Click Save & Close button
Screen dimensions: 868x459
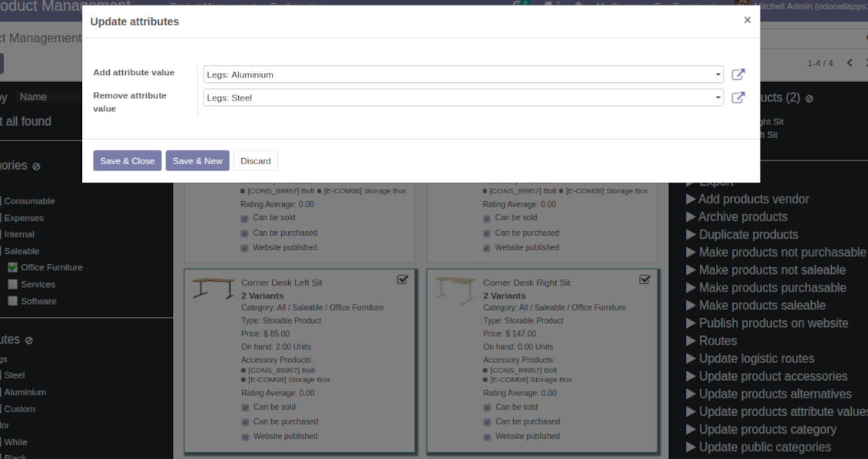click(x=128, y=161)
